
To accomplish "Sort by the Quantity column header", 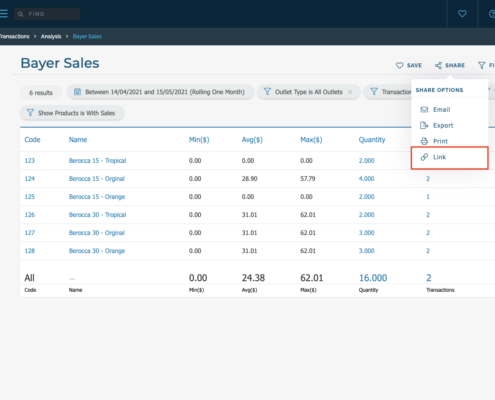I will coord(372,140).
